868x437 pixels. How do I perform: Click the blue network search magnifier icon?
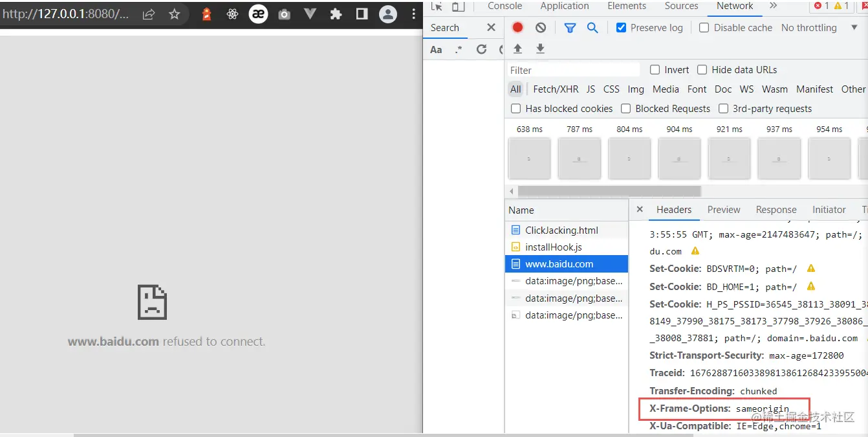pyautogui.click(x=592, y=28)
